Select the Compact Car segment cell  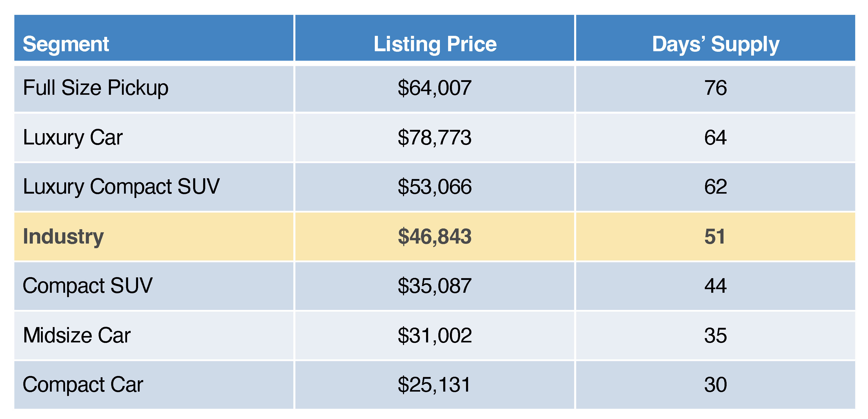pos(83,384)
